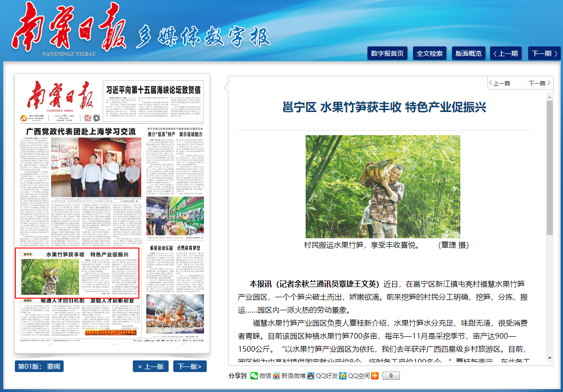The image size is (563, 392).
Task: Share to QQ空间 star icon
Action: [343, 376]
